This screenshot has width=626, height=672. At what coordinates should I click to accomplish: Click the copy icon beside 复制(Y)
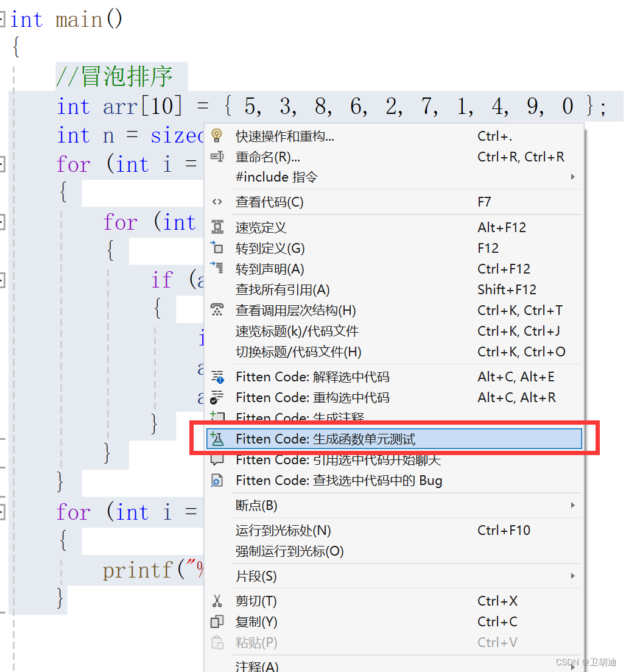pyautogui.click(x=217, y=621)
